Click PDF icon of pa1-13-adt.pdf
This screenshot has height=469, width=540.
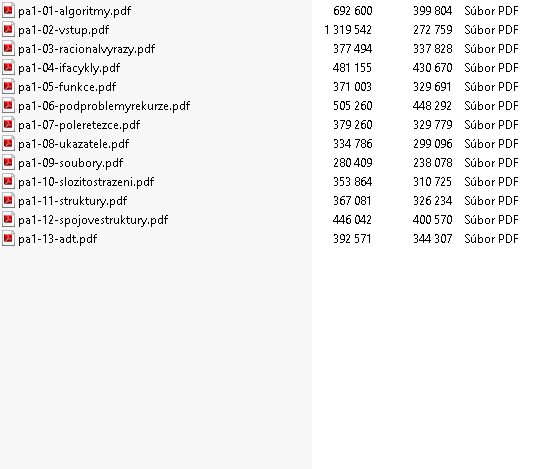coord(8,238)
